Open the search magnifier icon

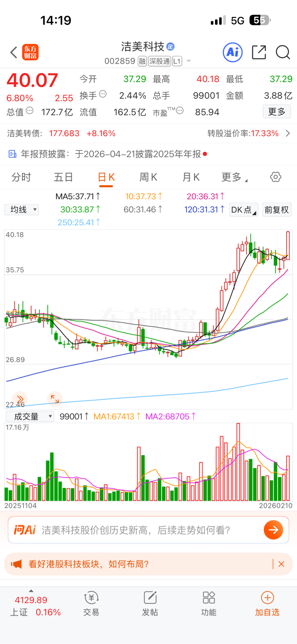(283, 52)
